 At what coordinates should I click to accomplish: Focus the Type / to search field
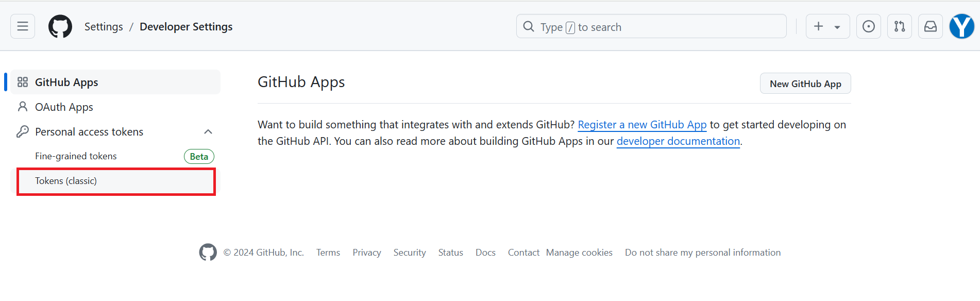click(x=651, y=27)
